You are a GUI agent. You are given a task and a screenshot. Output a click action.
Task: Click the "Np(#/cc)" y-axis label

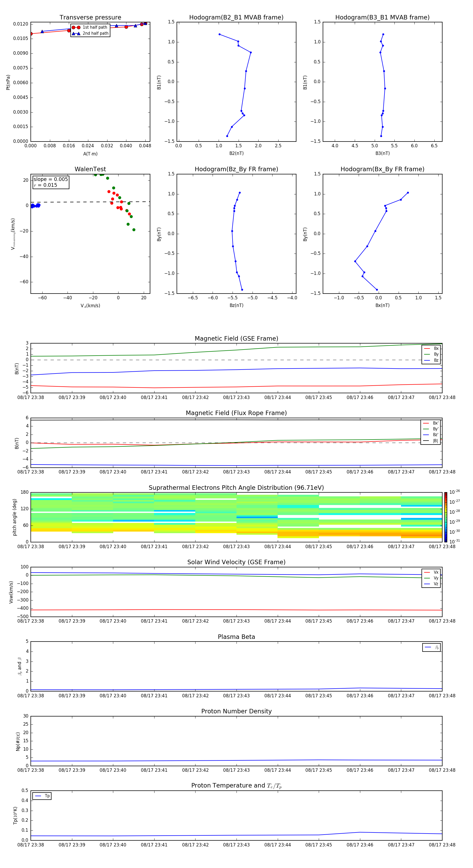pos(18,741)
